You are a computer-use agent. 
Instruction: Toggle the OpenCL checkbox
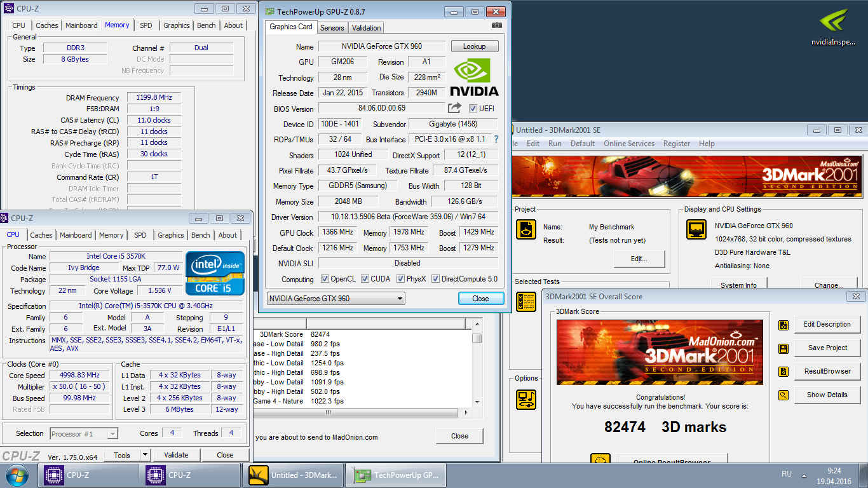325,279
